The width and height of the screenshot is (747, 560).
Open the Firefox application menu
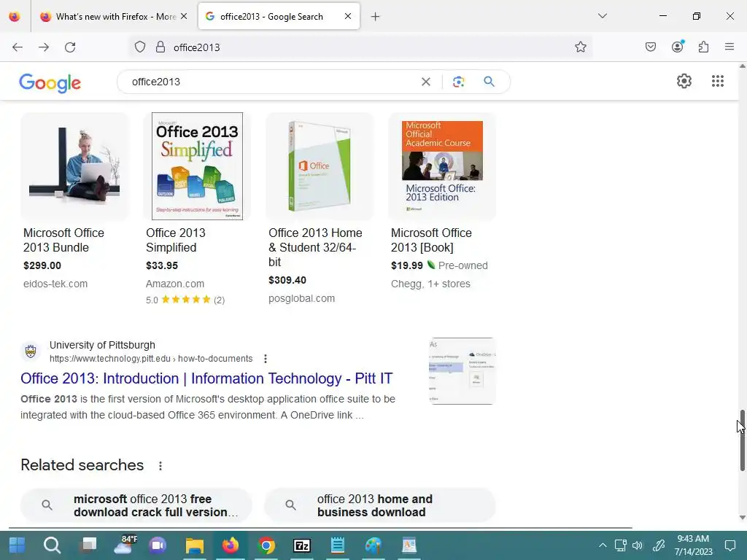click(729, 47)
